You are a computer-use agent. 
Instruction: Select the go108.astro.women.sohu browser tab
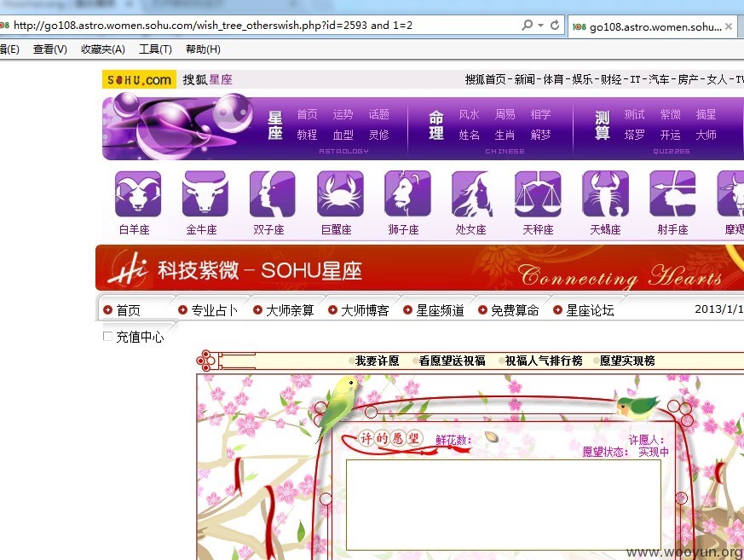click(653, 26)
